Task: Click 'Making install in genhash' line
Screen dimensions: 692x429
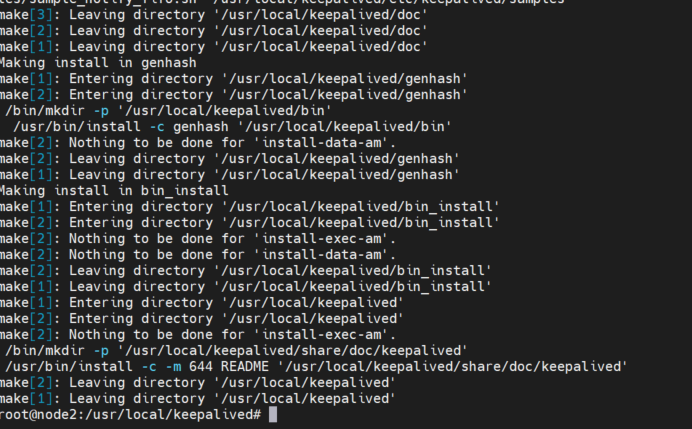Action: click(x=98, y=63)
